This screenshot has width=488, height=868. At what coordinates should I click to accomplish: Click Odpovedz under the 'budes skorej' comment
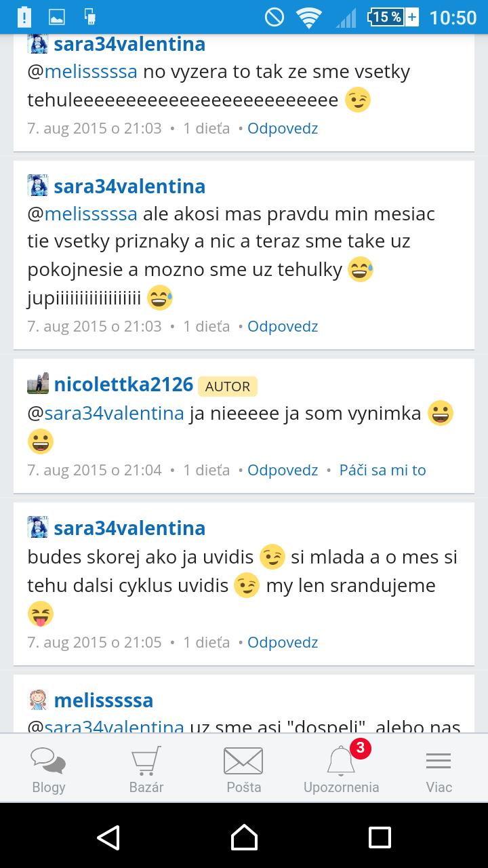click(x=283, y=642)
